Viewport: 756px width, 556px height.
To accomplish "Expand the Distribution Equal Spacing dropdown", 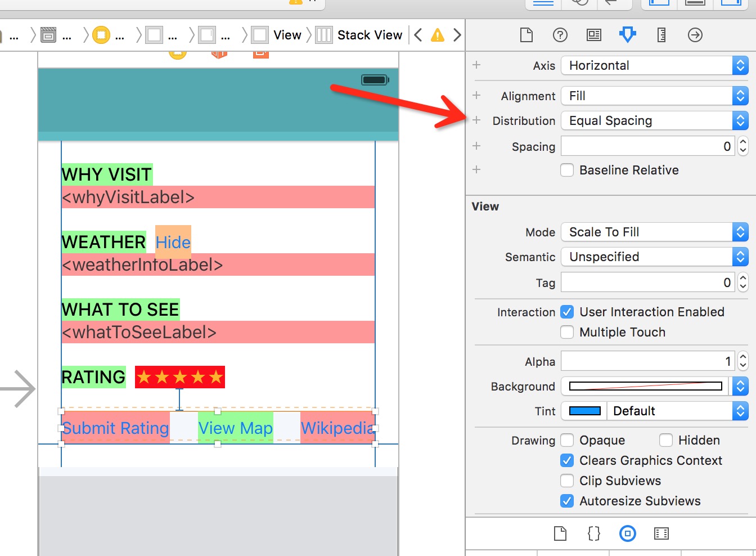I will click(655, 120).
